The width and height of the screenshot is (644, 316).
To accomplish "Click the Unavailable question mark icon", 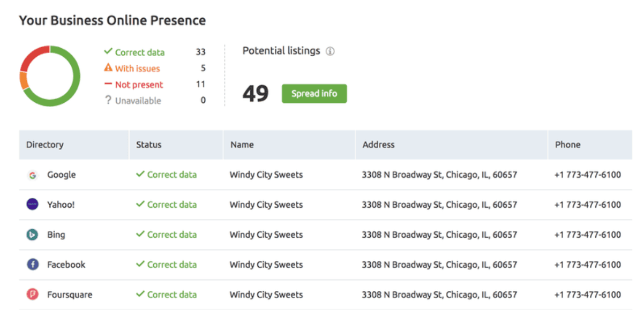I will (x=108, y=100).
